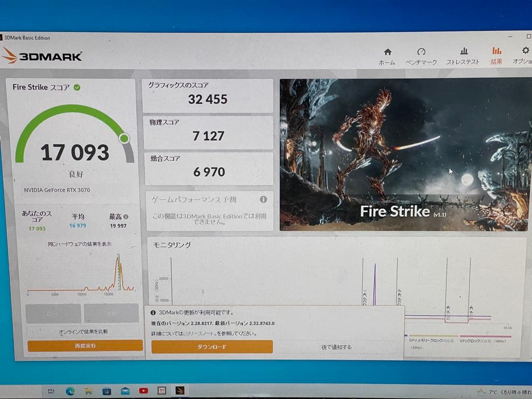This screenshot has width=532, height=399.
Task: Open YouTube from the taskbar
Action: (x=143, y=391)
